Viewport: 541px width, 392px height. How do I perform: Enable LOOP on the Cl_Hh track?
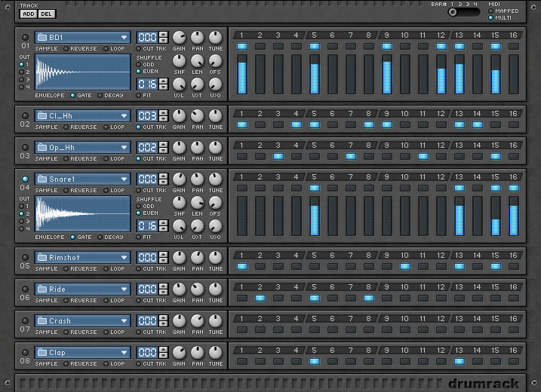pyautogui.click(x=106, y=127)
